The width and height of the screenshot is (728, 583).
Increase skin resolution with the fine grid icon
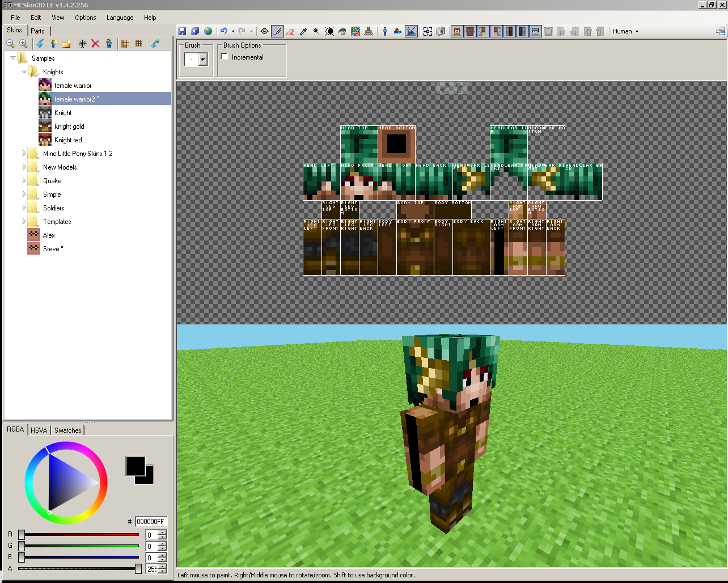(138, 44)
